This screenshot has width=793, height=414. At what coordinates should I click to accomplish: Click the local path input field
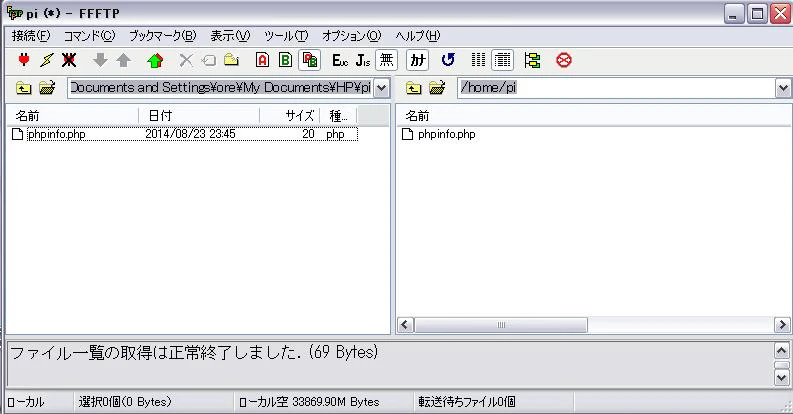point(221,88)
